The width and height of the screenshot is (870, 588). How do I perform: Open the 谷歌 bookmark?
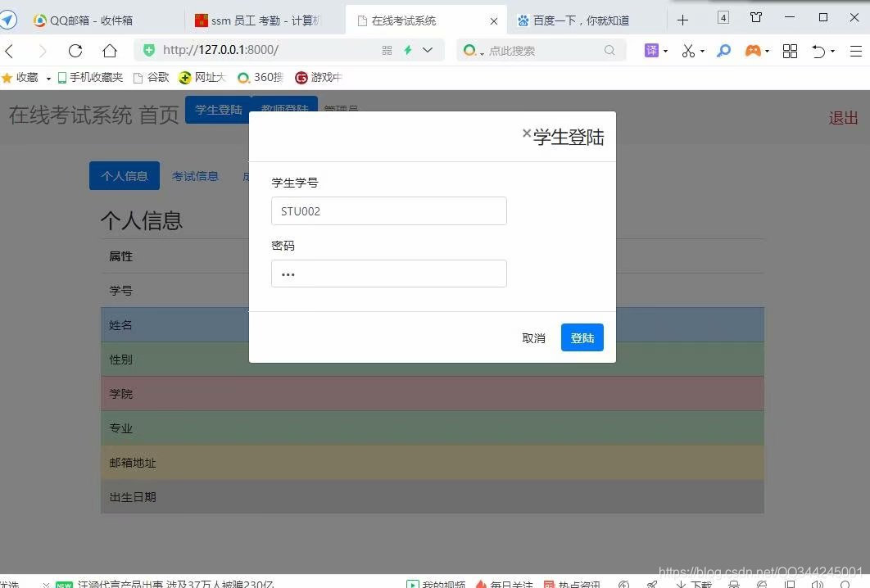click(x=152, y=77)
